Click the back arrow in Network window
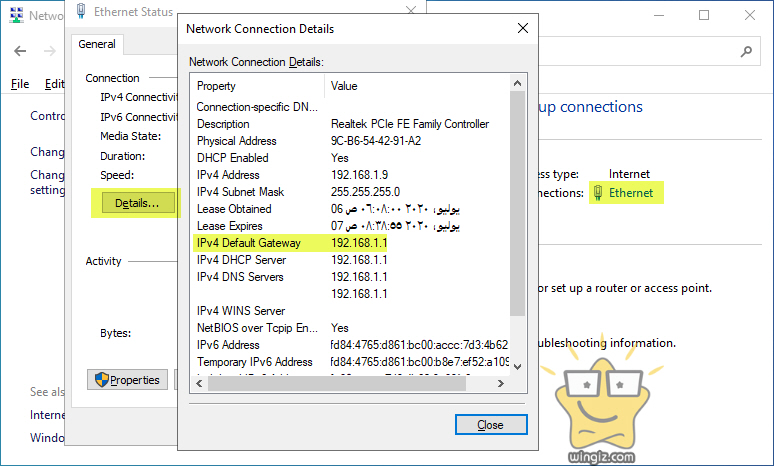 tap(21, 50)
